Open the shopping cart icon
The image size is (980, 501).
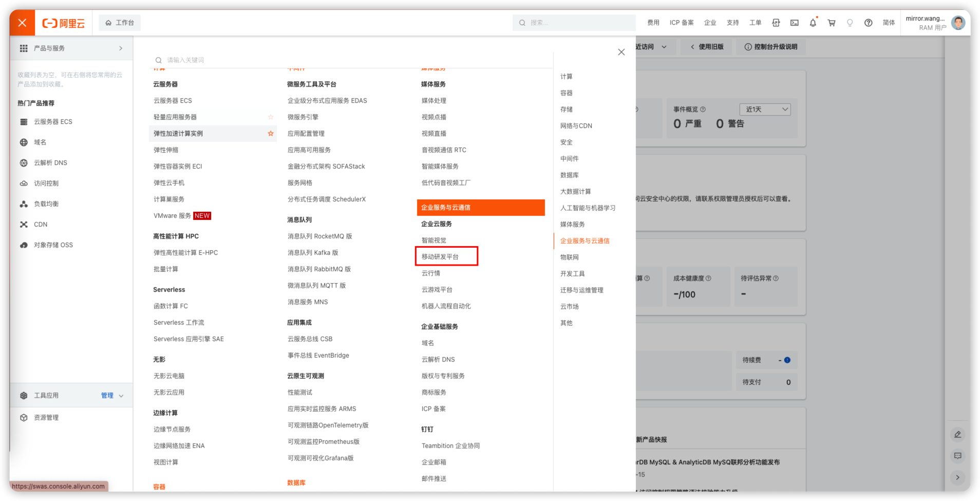tap(831, 23)
